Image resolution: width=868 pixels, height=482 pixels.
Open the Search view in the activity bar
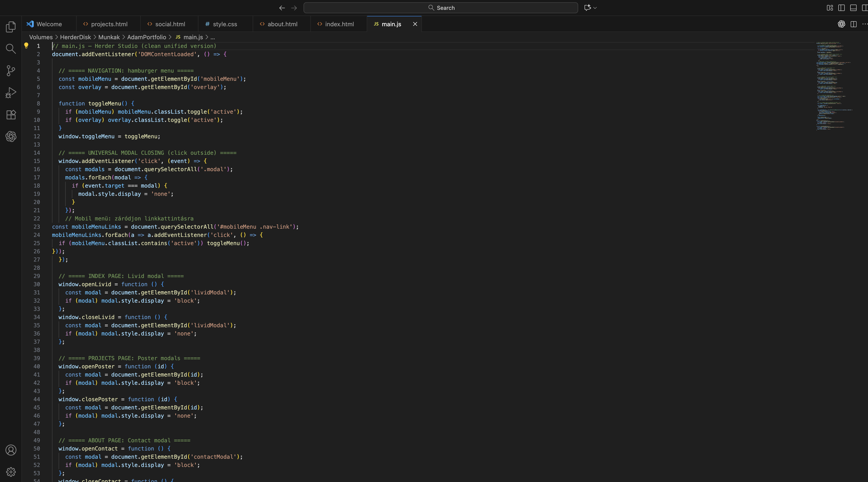point(11,49)
